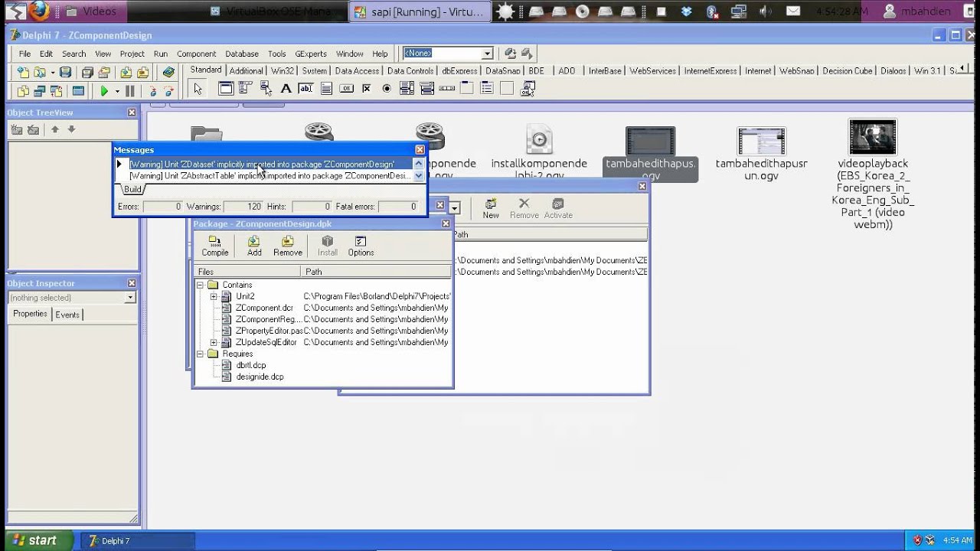Collapse the Requires folder node
Screen dimensions: 980x551
[201, 354]
